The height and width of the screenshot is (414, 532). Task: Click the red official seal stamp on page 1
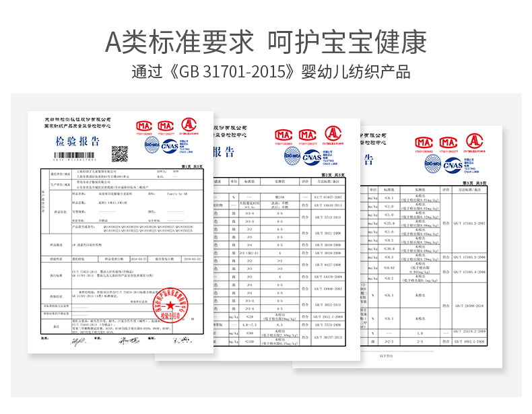(170, 305)
